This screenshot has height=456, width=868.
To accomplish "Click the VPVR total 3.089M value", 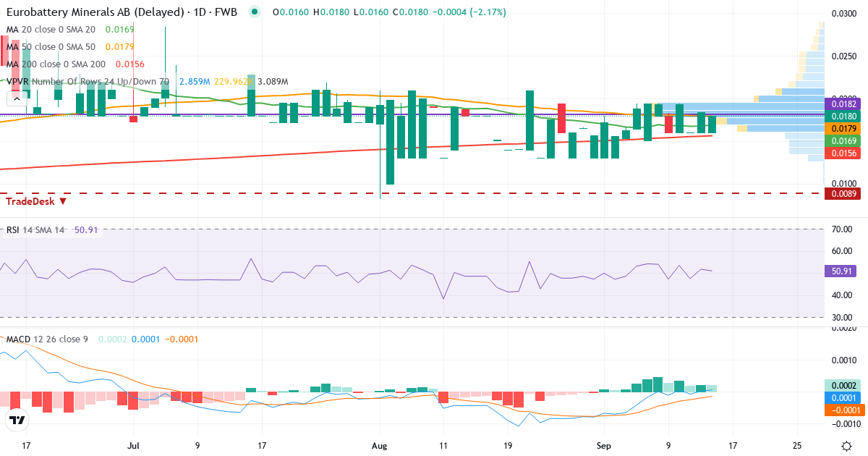I will coord(273,82).
